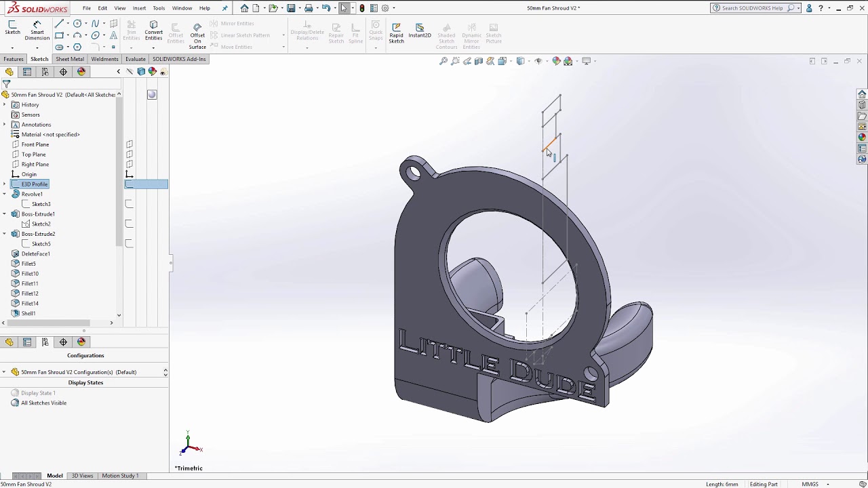Toggle the Hide/Show Items eye icon
The height and width of the screenshot is (488, 868).
click(x=539, y=61)
